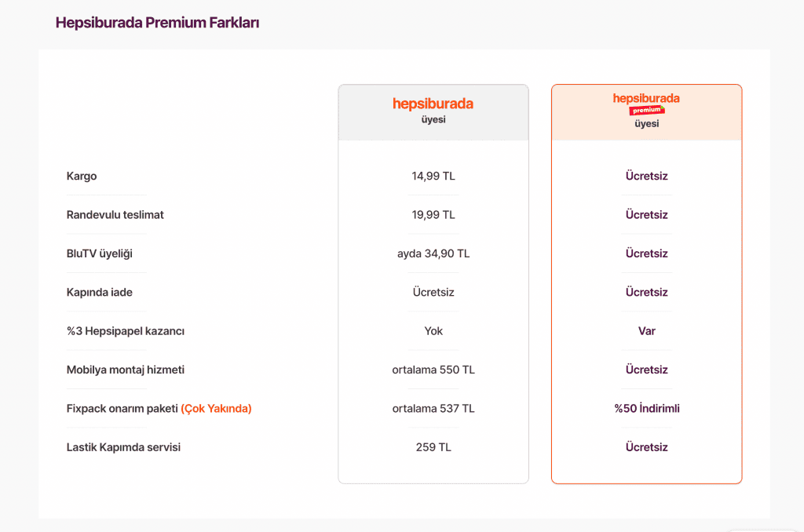Click the orange "(Çok Yakında)" text

[216, 409]
